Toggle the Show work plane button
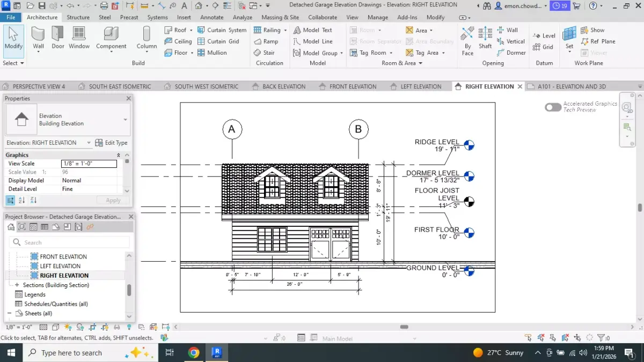The image size is (644, 362). (592, 30)
